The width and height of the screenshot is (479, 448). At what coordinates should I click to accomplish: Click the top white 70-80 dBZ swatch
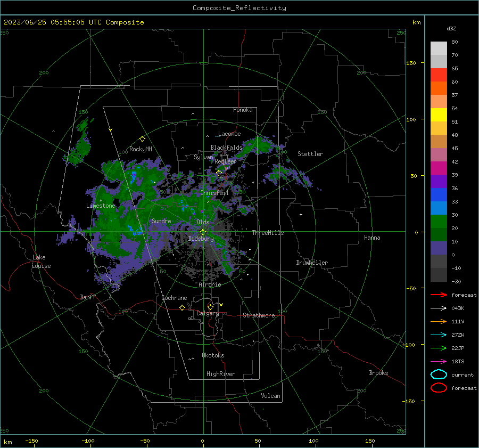tap(439, 48)
